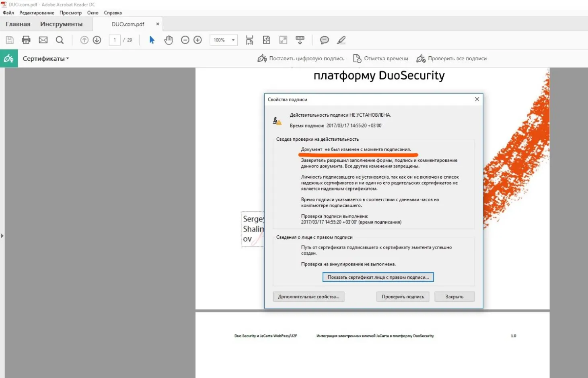Click Показать сертификат лица с правом подписи
The image size is (588, 378).
378,277
